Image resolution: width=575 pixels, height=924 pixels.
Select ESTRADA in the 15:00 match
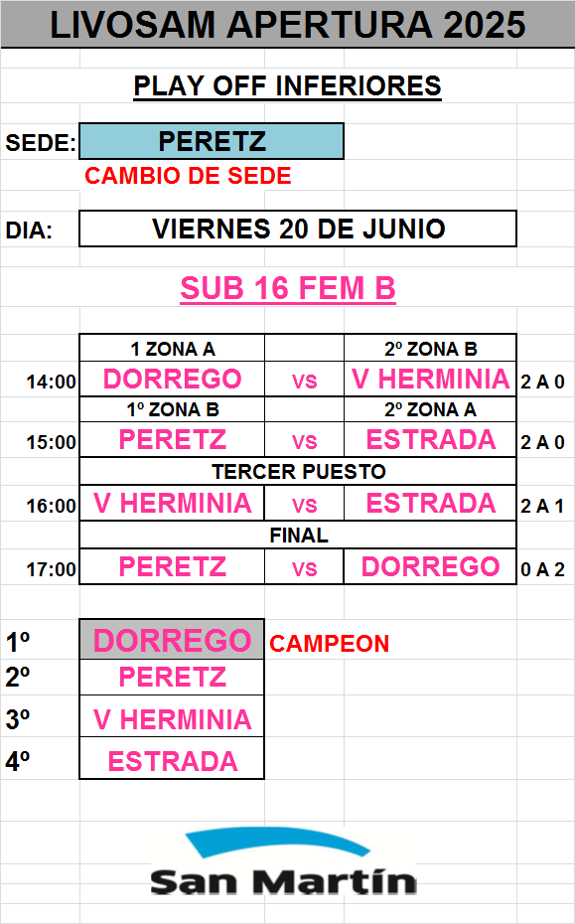pos(431,439)
